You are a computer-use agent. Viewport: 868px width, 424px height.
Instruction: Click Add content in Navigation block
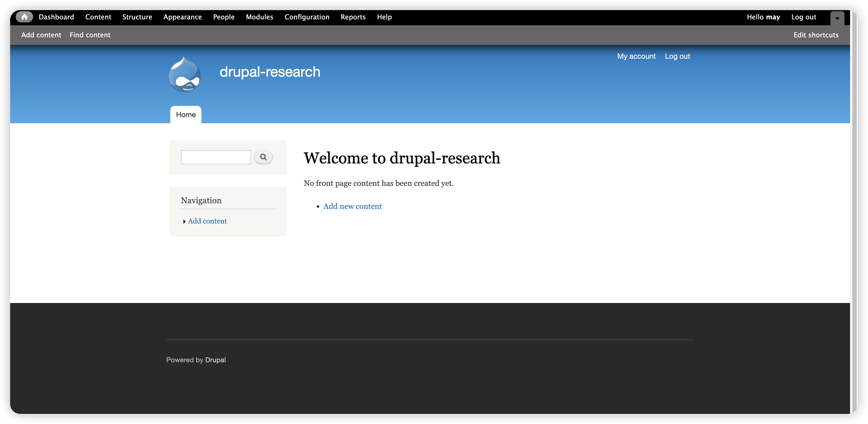click(x=207, y=221)
